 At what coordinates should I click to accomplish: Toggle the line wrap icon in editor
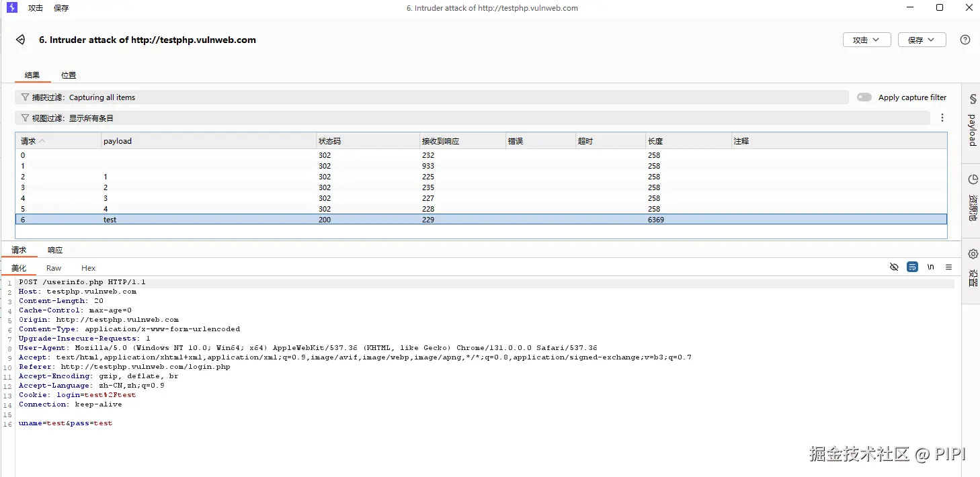(912, 267)
